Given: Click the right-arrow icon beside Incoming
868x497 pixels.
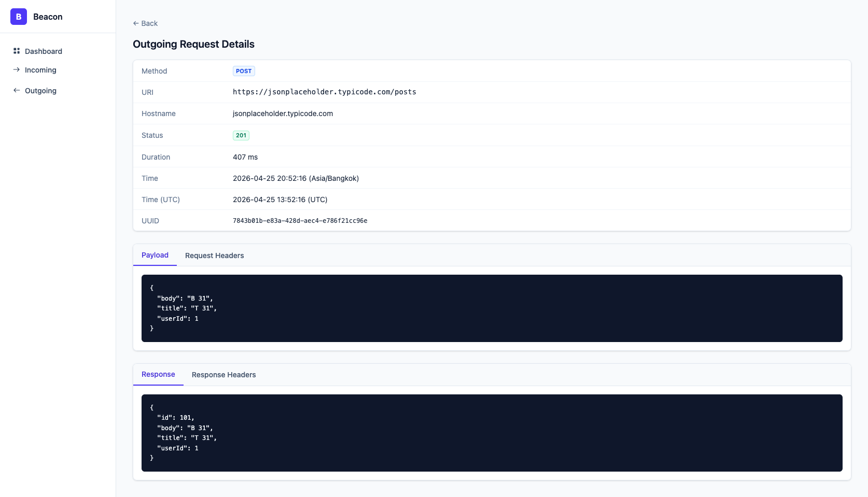Looking at the screenshot, I should pyautogui.click(x=17, y=69).
